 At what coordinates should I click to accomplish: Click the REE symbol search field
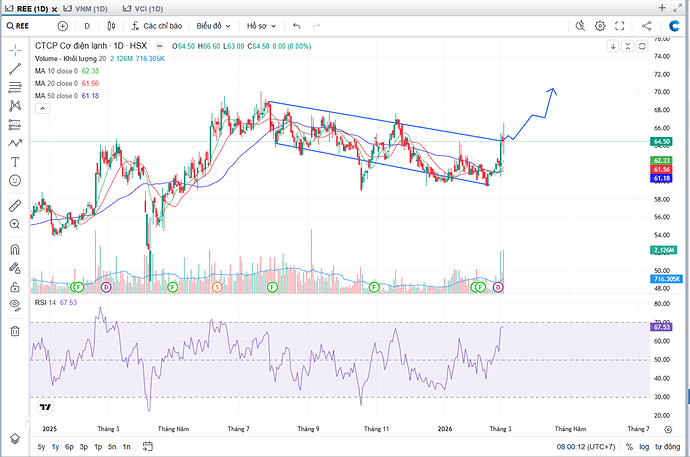click(25, 26)
